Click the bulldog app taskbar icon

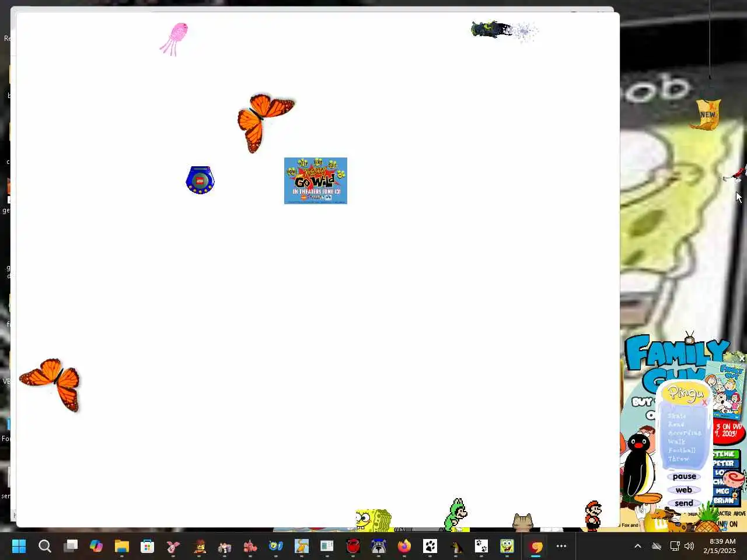379,546
